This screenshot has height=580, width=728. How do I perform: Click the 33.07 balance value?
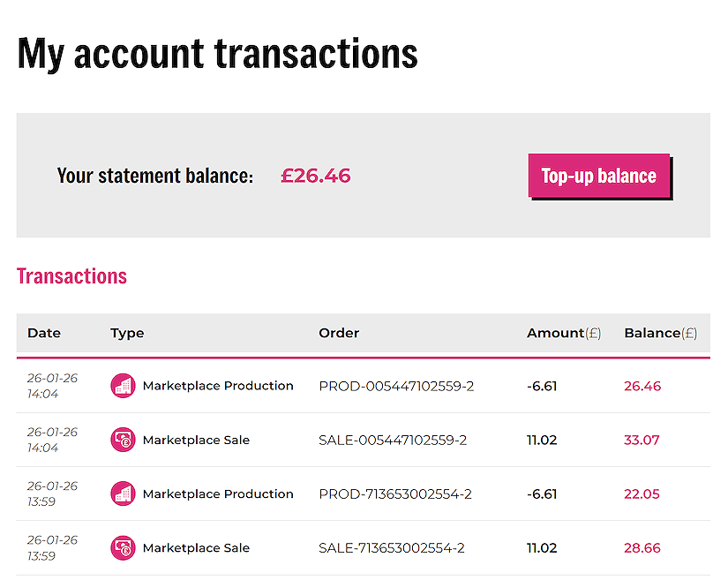pyautogui.click(x=642, y=440)
